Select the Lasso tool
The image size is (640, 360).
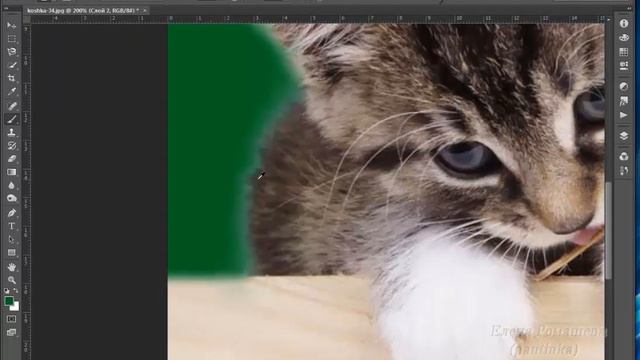(11, 52)
